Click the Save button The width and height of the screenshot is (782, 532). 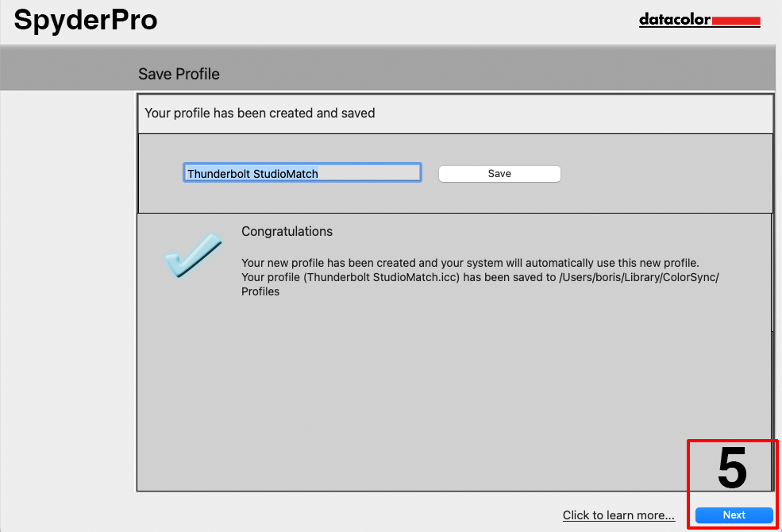pos(499,174)
